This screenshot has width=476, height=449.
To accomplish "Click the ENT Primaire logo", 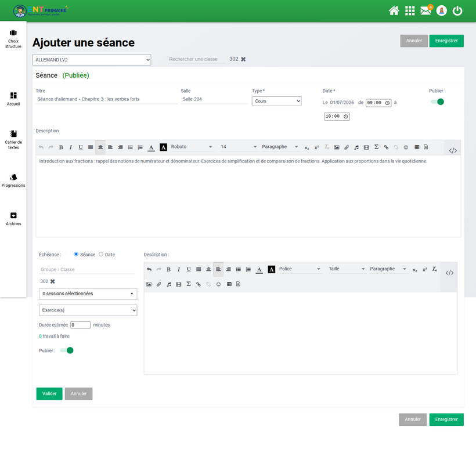I will coord(41,10).
